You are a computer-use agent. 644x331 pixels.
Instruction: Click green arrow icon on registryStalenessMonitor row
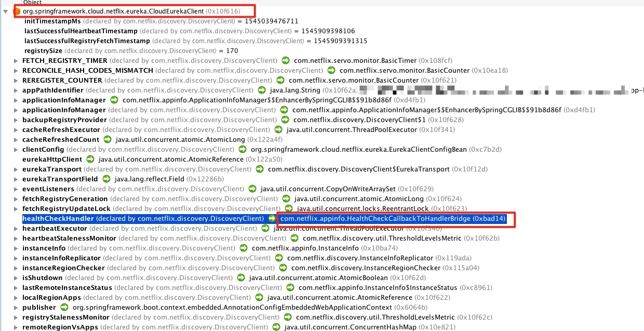[x=288, y=317]
